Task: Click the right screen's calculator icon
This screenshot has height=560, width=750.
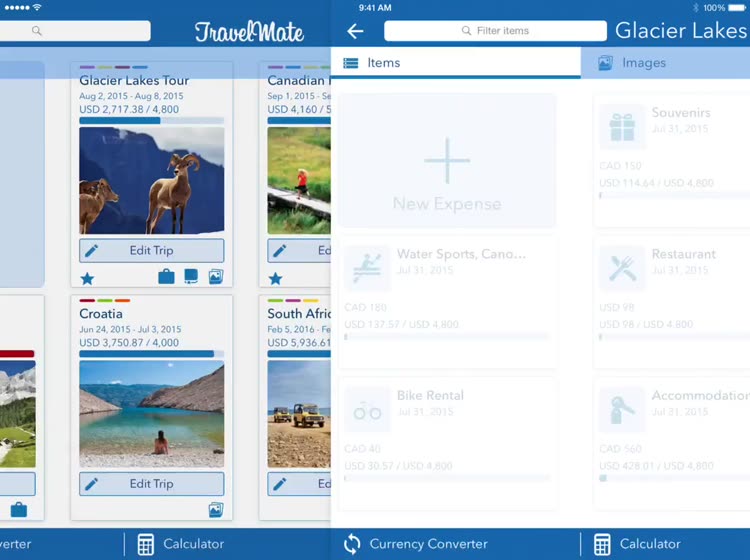Action: 602,544
